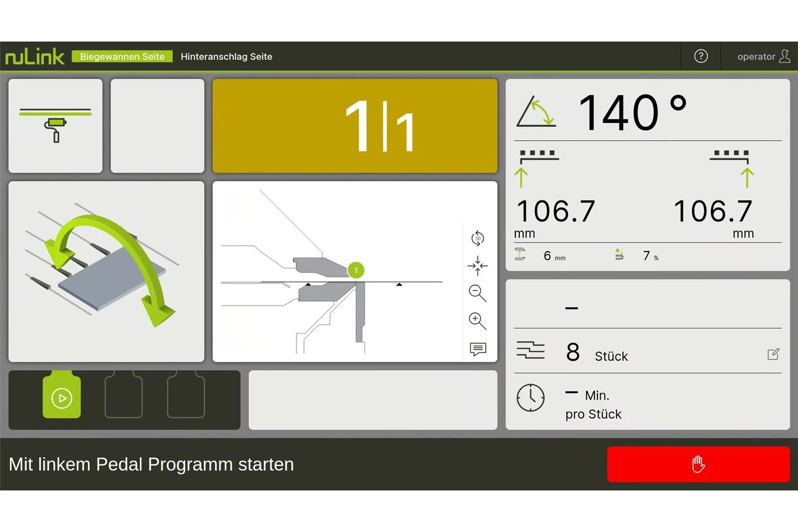This screenshot has width=798, height=532.
Task: Open the help question mark icon
Action: (x=700, y=56)
